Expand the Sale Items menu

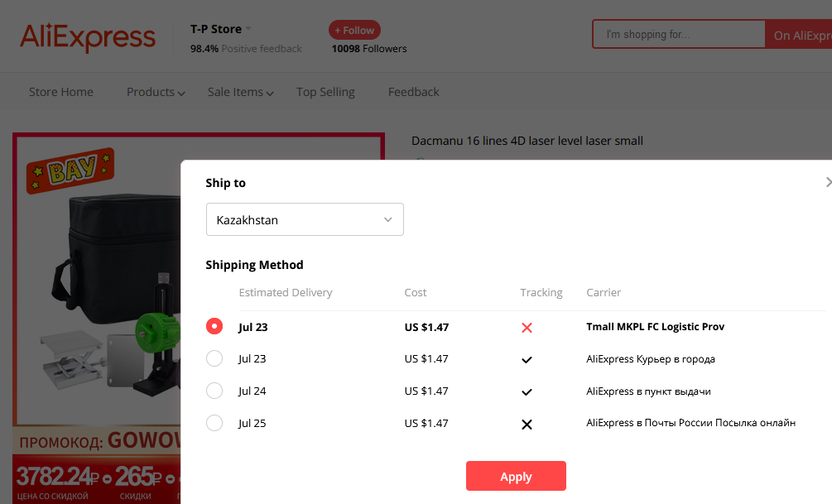(240, 93)
